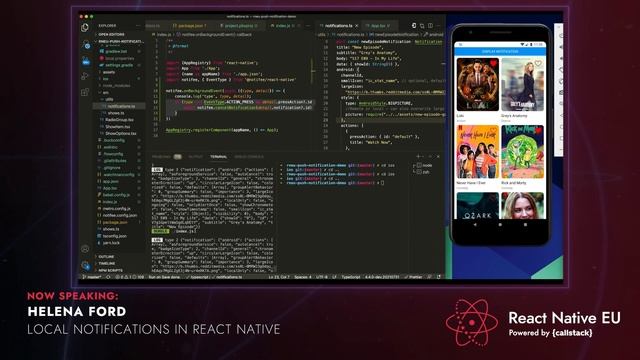
Task: Collapse the utils folder in Explorer
Action: coord(109,99)
